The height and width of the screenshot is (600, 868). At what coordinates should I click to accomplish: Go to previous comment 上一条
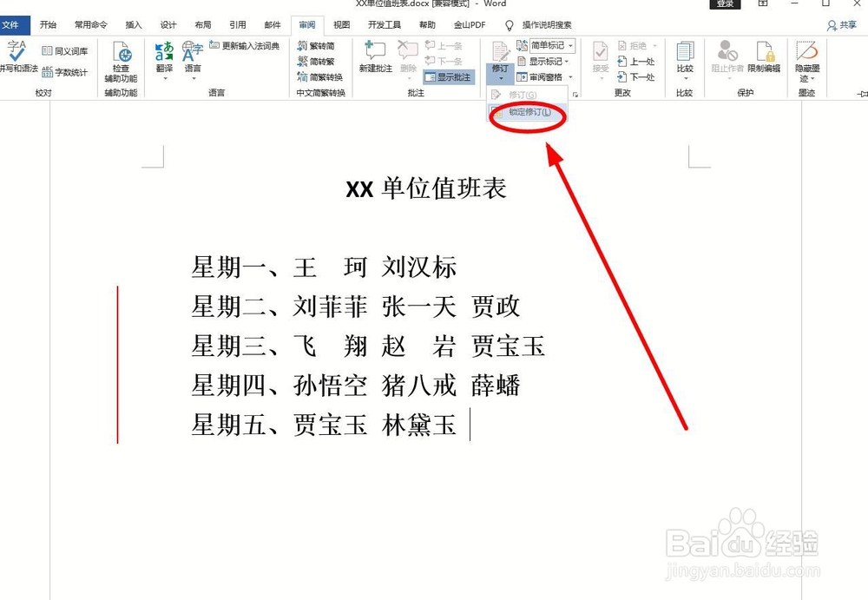tap(444, 46)
